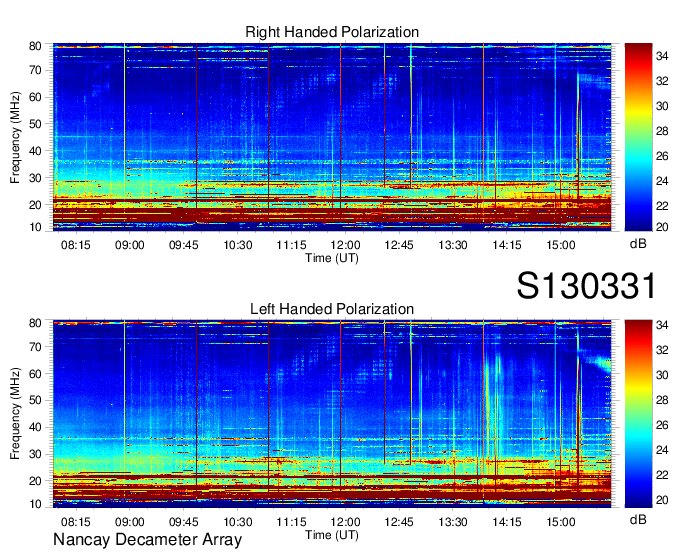Click the 11:15 time tick on the upper plot
This screenshot has width=680, height=552.
291,245
